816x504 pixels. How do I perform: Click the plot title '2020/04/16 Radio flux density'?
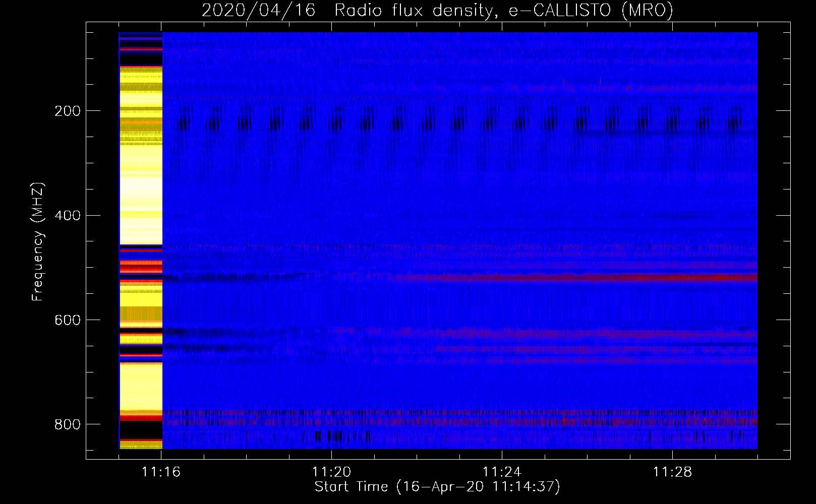tap(437, 10)
